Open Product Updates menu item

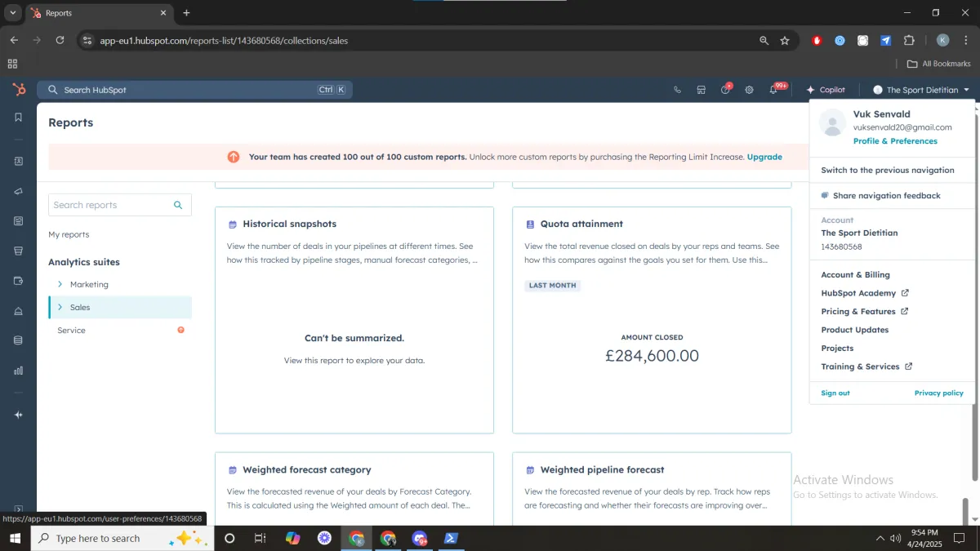tap(854, 330)
